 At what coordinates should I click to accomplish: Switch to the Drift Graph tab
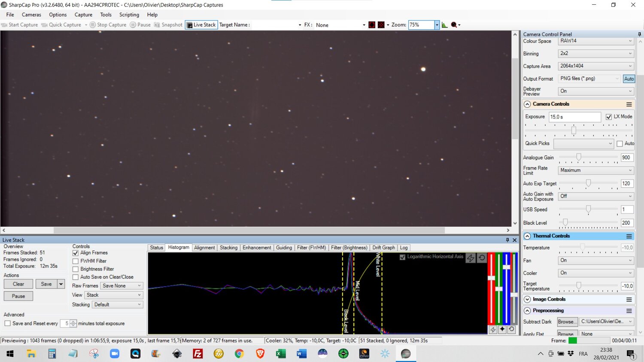(383, 248)
